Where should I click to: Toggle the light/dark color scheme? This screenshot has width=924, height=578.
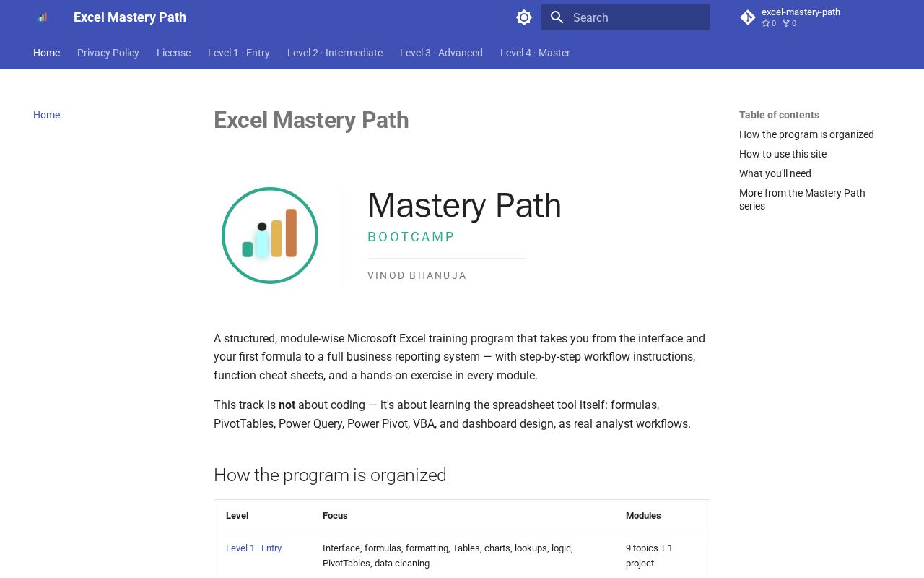[524, 17]
